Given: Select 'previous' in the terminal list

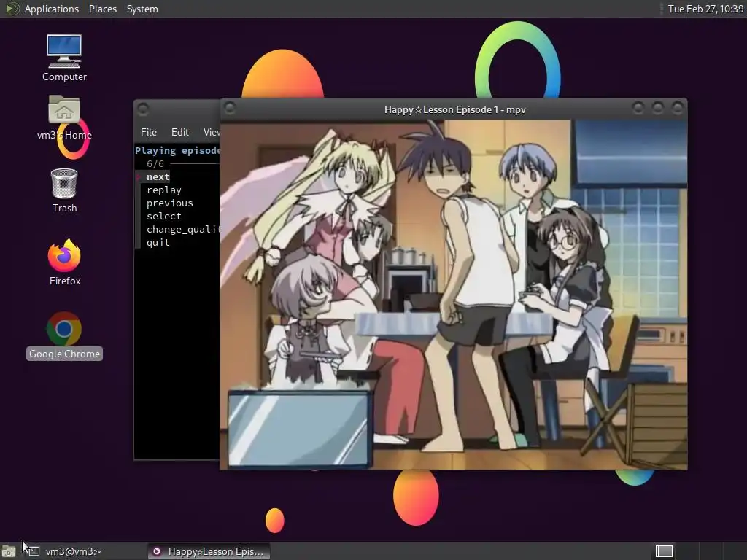Looking at the screenshot, I should pos(169,203).
